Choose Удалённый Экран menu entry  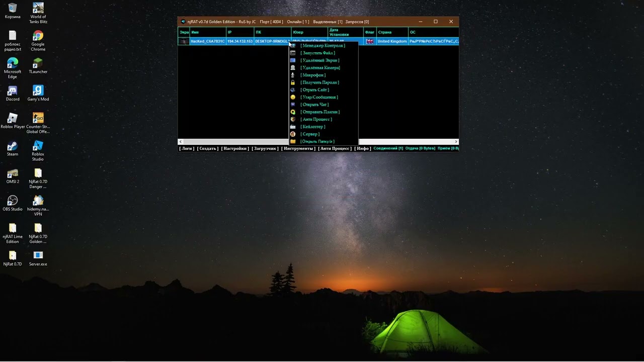[319, 60]
